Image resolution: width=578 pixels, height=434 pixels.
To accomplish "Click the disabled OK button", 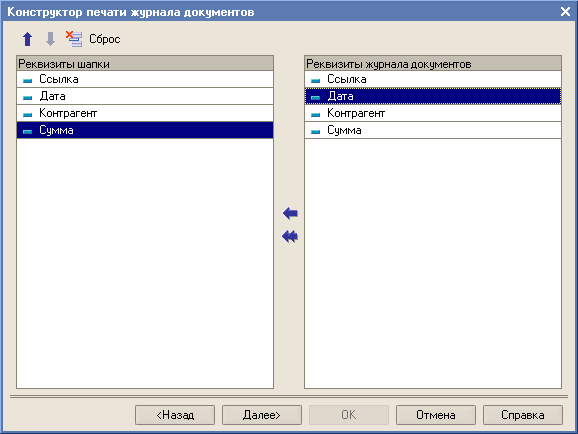I will [x=349, y=415].
